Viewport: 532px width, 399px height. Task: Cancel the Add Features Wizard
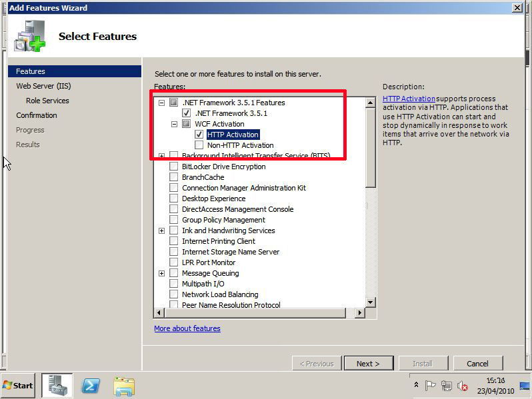[x=478, y=364]
